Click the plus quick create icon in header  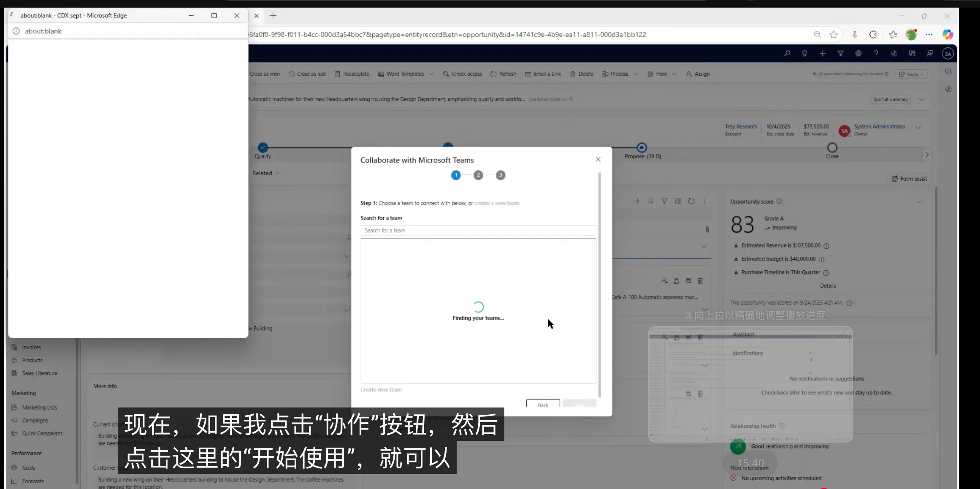pyautogui.click(x=823, y=54)
